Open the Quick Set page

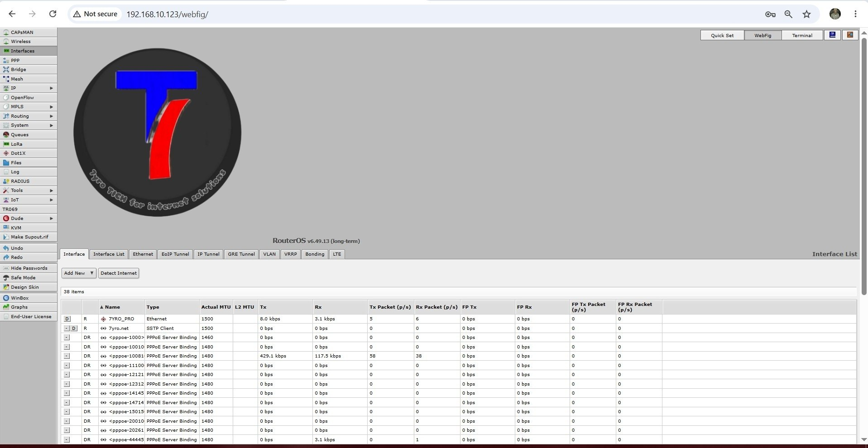(x=722, y=35)
